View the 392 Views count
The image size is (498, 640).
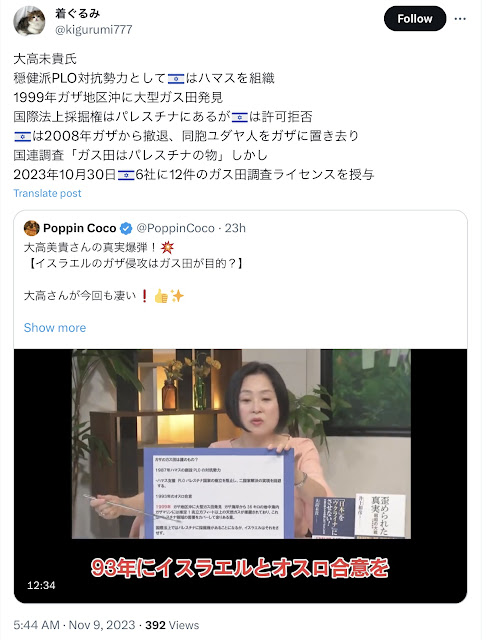pos(172,625)
